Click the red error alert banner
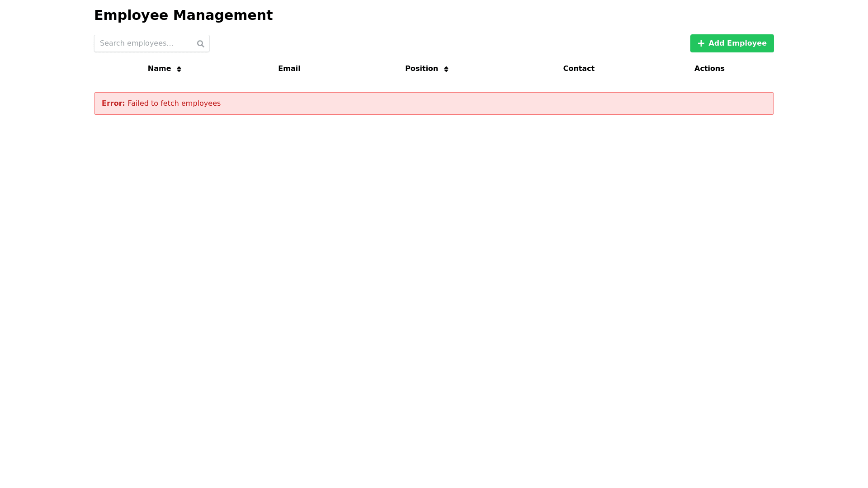This screenshot has width=868, height=488. tap(434, 103)
